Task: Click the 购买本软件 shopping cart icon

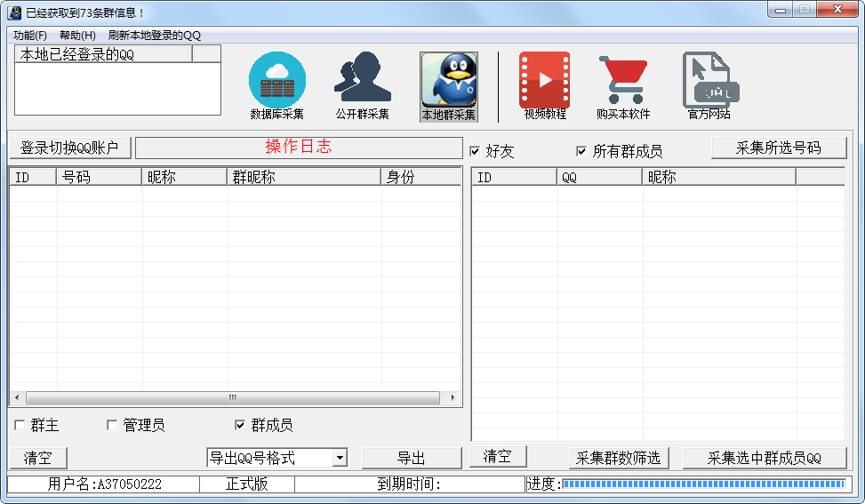Action: pyautogui.click(x=622, y=80)
